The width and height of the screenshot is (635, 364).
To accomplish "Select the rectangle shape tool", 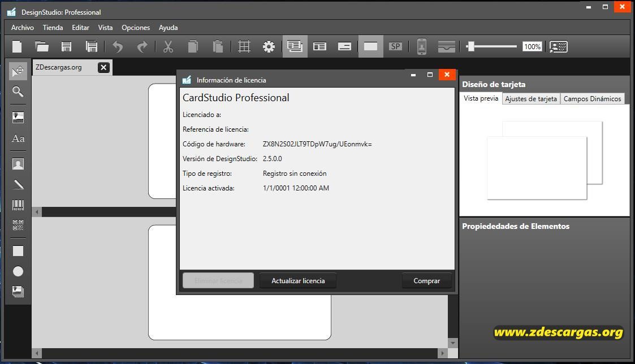I will click(x=18, y=251).
